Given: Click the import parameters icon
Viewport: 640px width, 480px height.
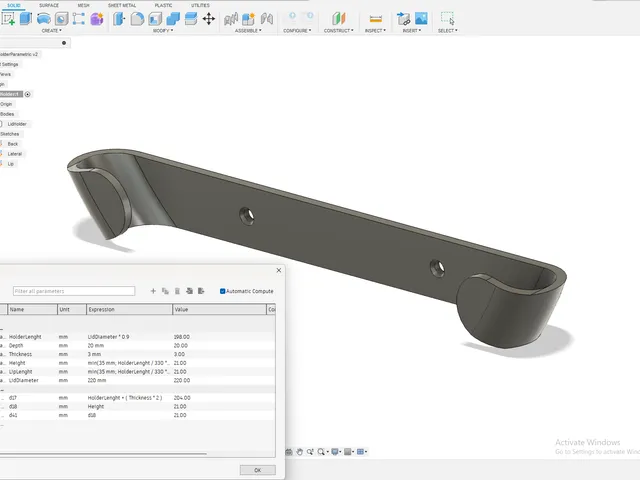Looking at the screenshot, I should point(189,291).
